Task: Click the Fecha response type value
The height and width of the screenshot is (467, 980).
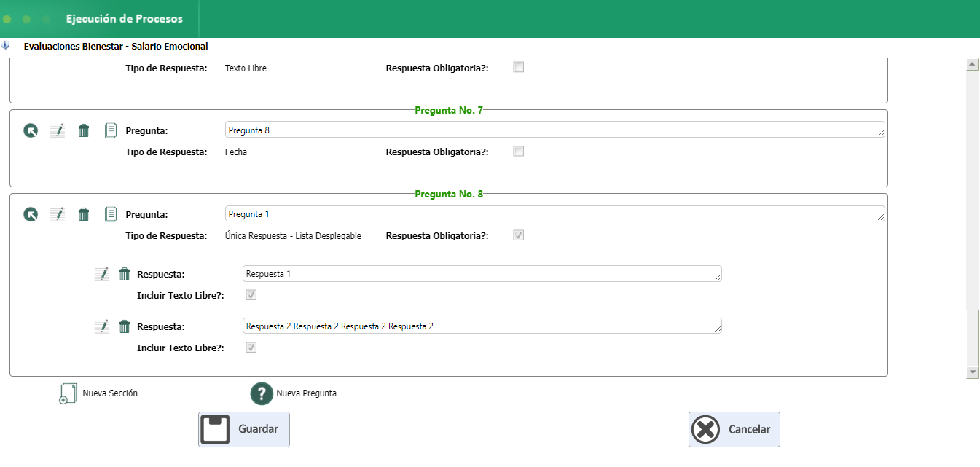Action: click(236, 152)
